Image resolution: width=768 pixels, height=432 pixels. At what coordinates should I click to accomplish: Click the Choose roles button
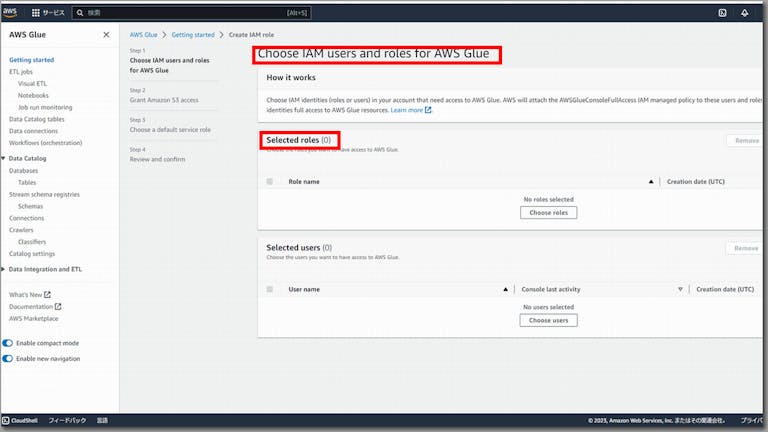click(549, 213)
